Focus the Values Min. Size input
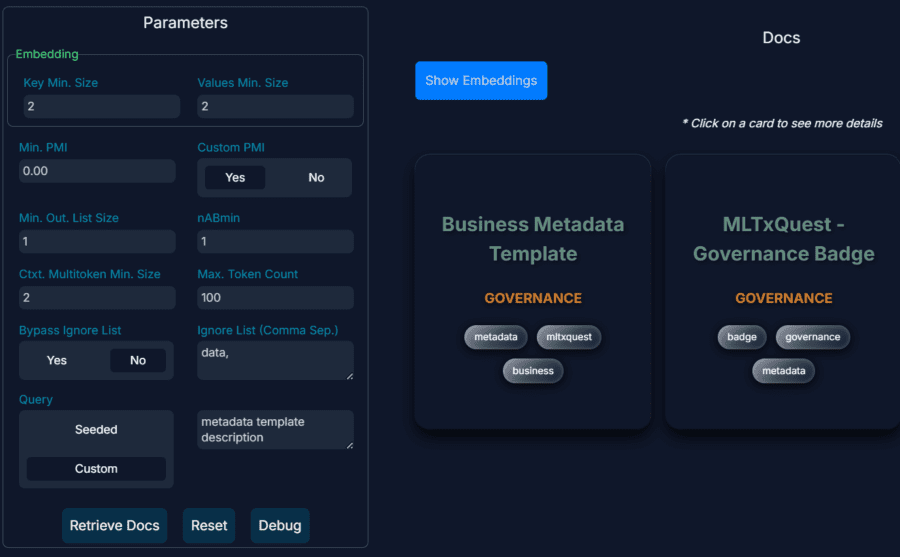The height and width of the screenshot is (557, 900). coord(275,107)
